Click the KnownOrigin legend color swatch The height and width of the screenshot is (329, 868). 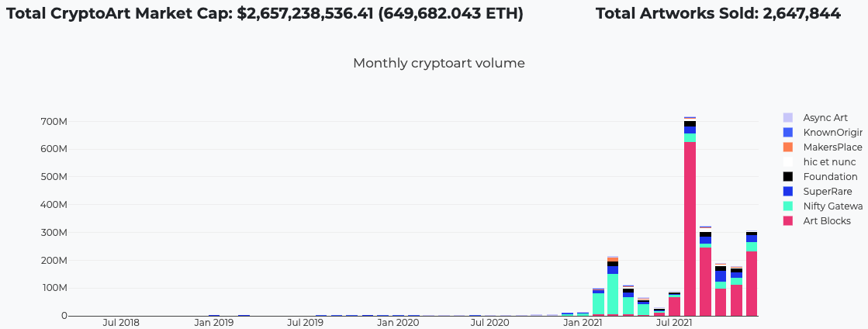click(788, 133)
